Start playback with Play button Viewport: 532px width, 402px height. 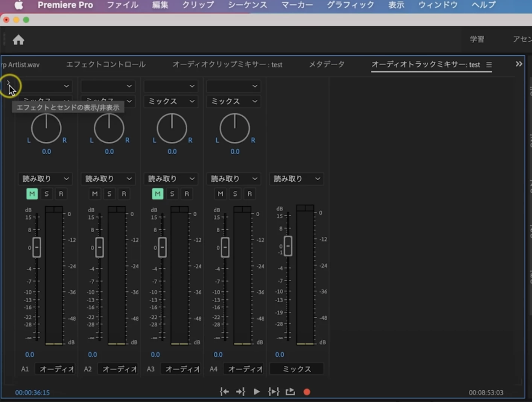pos(257,392)
